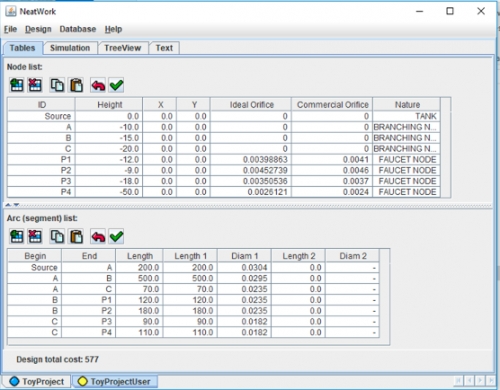This screenshot has width=500, height=390.
Task: Copy icon in Arc list toolbar
Action: 57,237
